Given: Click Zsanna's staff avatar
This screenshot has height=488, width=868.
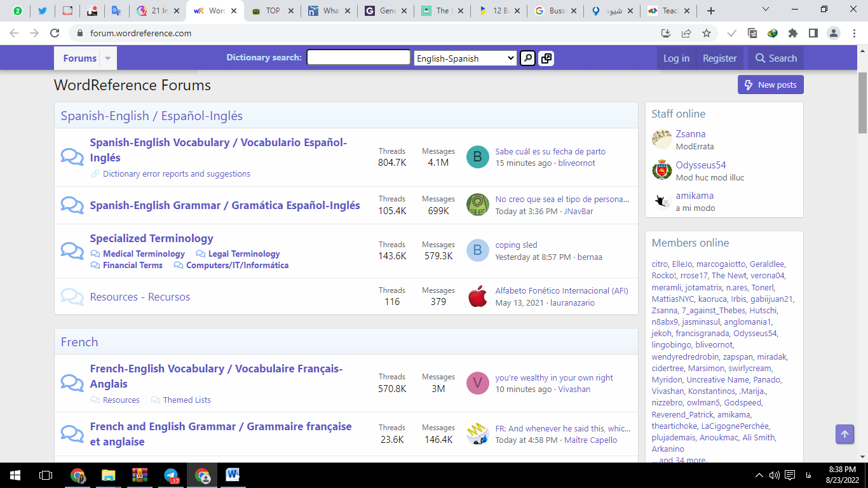Looking at the screenshot, I should (662, 139).
